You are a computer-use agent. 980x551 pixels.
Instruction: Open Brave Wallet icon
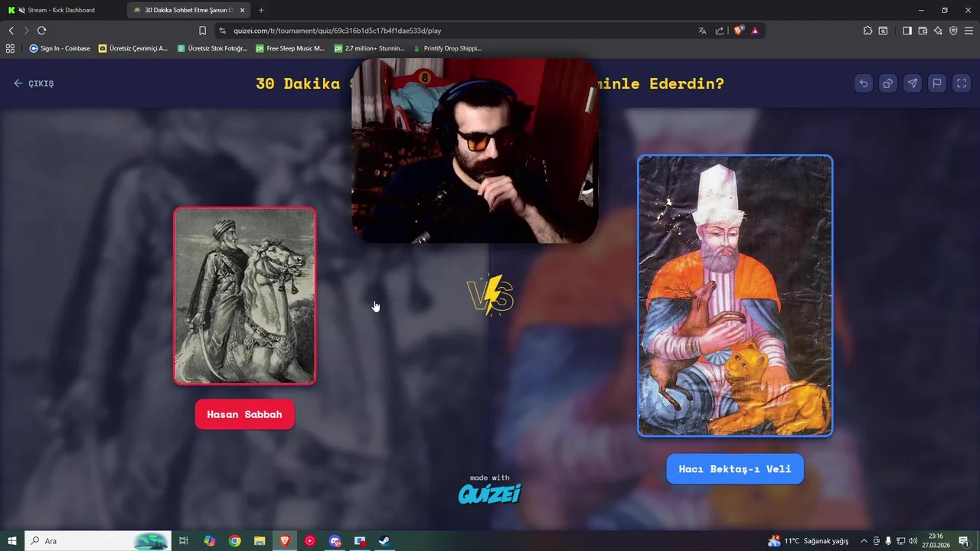click(923, 31)
